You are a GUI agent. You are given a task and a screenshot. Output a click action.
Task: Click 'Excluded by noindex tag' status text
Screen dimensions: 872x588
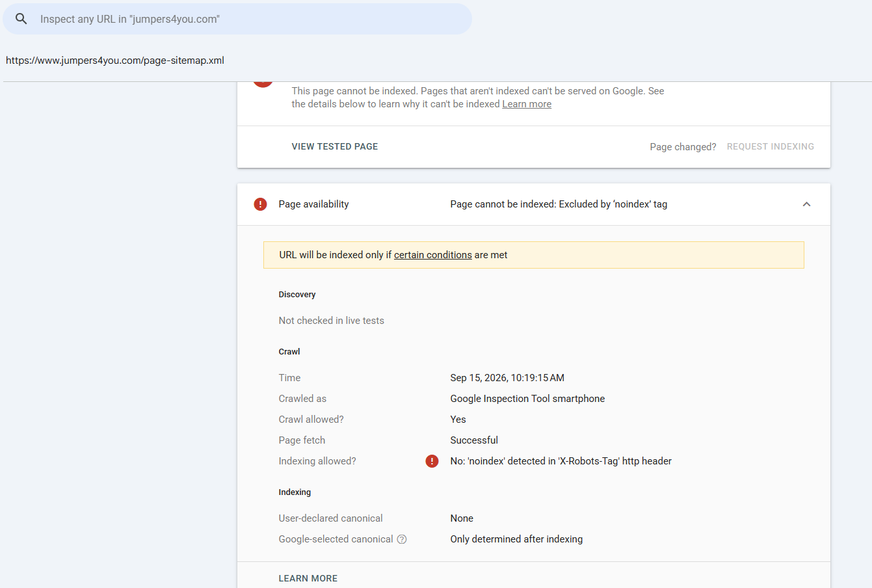(559, 204)
